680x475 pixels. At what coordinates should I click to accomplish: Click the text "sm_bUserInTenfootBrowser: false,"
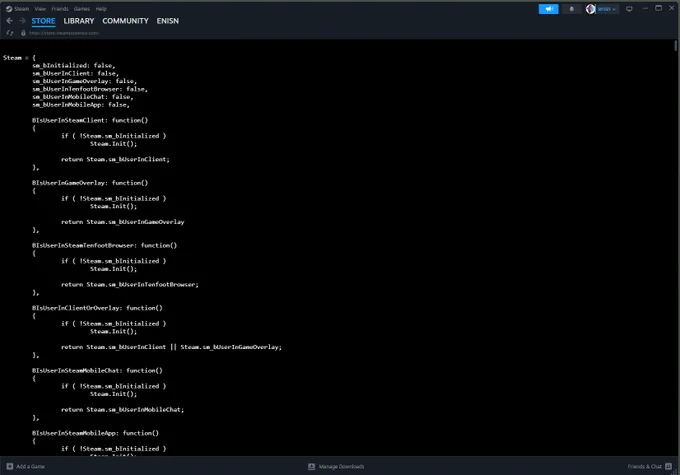[x=90, y=89]
